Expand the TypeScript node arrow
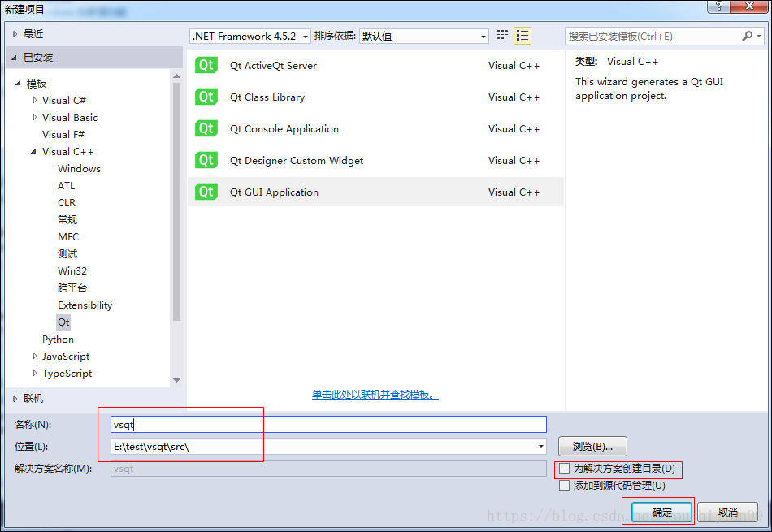The image size is (772, 532). point(34,374)
